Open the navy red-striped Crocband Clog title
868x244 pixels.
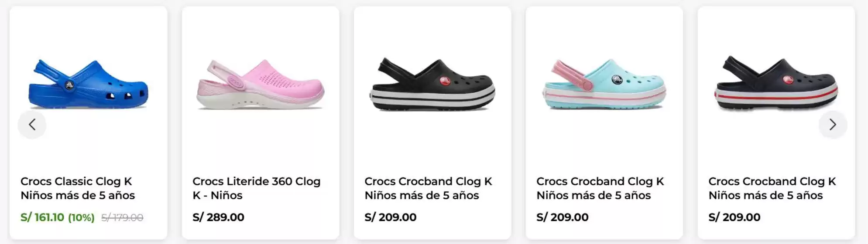coord(772,188)
